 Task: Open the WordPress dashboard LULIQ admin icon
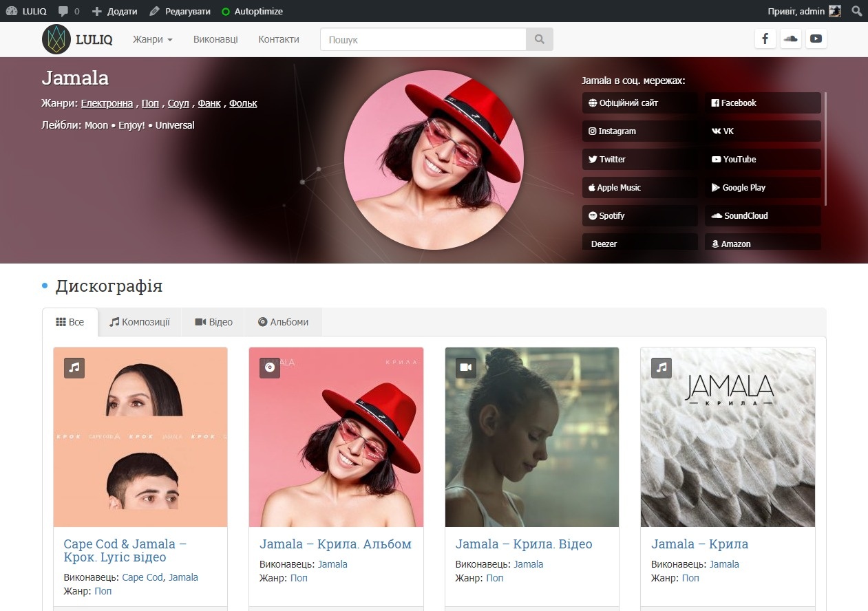point(26,11)
